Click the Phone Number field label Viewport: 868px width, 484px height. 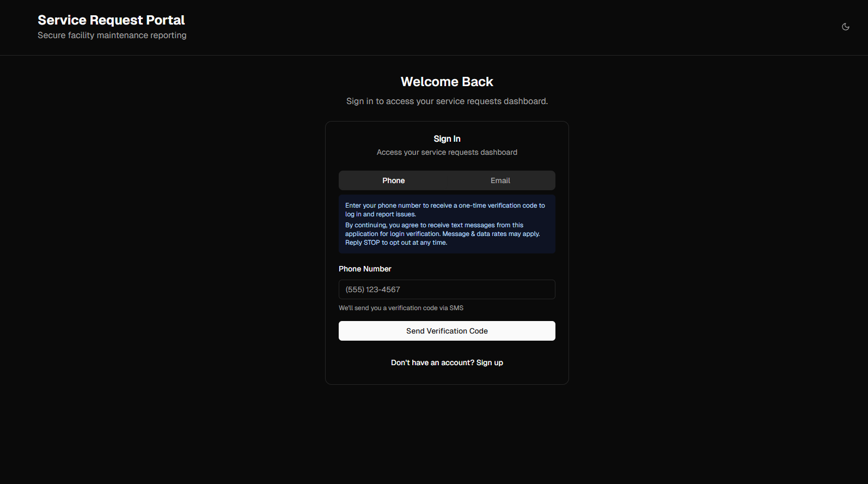365,269
